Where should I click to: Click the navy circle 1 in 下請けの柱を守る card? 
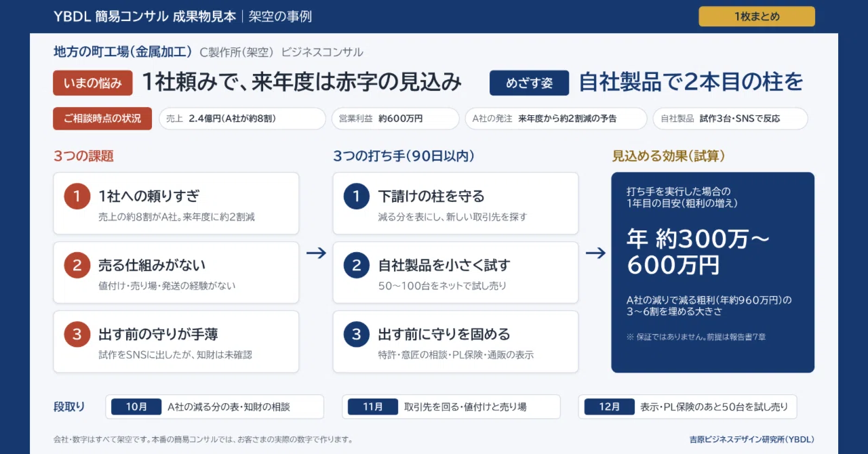357,197
